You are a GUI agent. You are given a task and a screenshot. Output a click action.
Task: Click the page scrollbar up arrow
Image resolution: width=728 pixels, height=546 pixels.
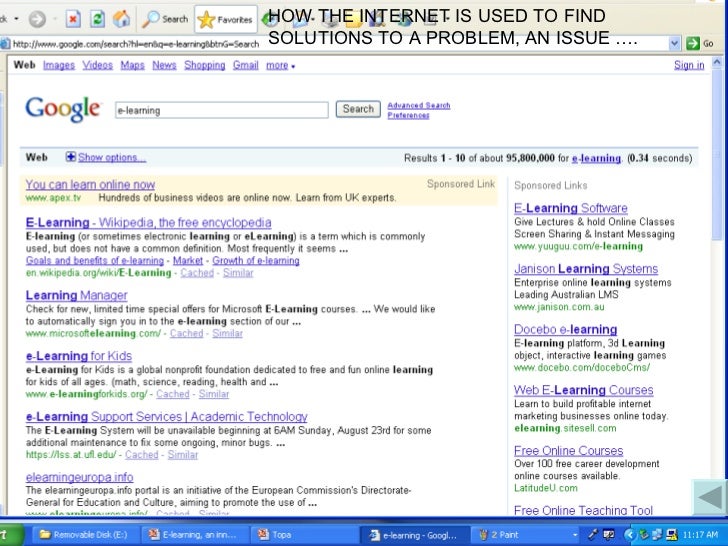[717, 61]
